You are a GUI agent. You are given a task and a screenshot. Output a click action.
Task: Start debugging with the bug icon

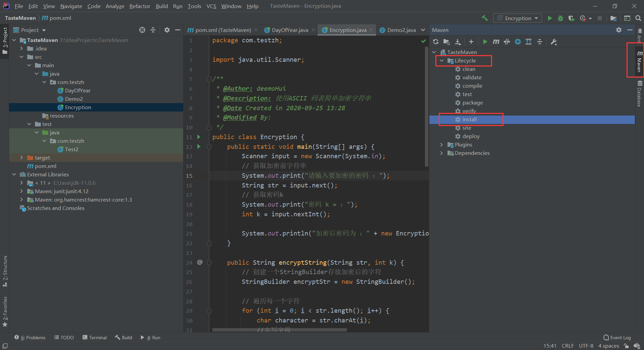[x=560, y=18]
